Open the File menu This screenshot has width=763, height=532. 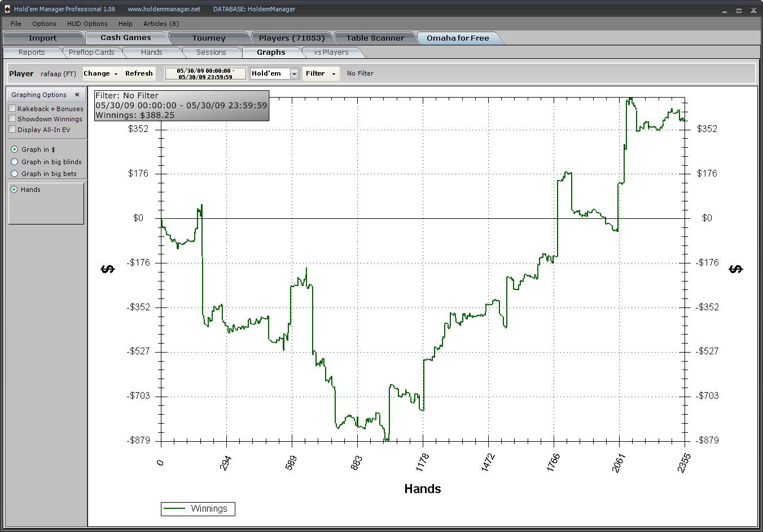point(16,24)
